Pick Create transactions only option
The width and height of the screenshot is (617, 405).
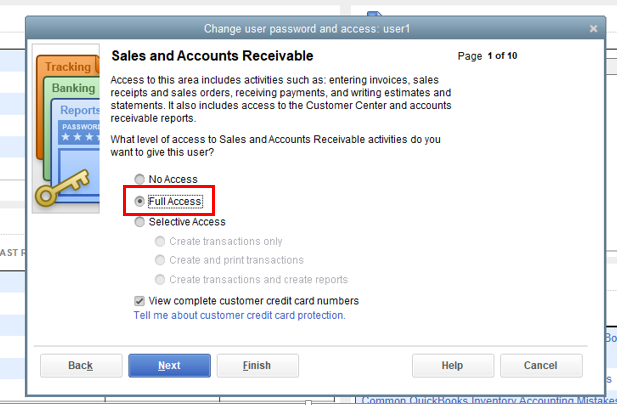[x=159, y=241]
